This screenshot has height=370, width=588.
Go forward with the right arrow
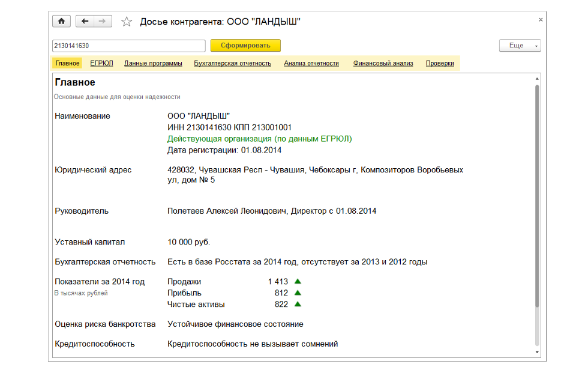click(102, 22)
